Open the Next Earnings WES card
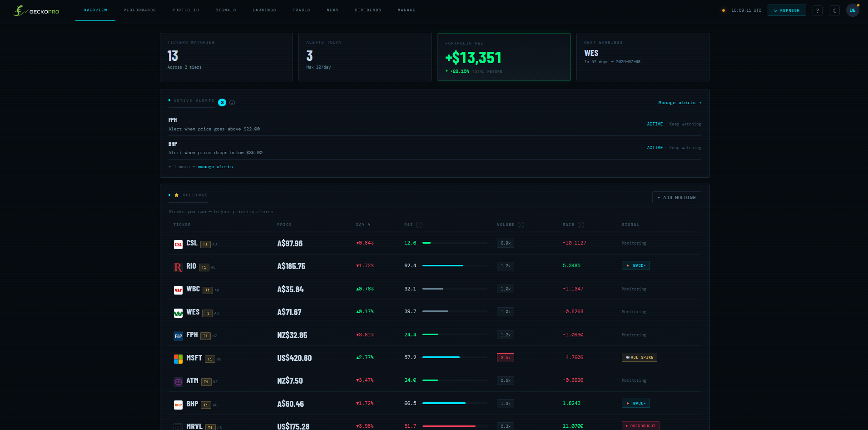Viewport: 868px width, 430px height. (x=643, y=57)
